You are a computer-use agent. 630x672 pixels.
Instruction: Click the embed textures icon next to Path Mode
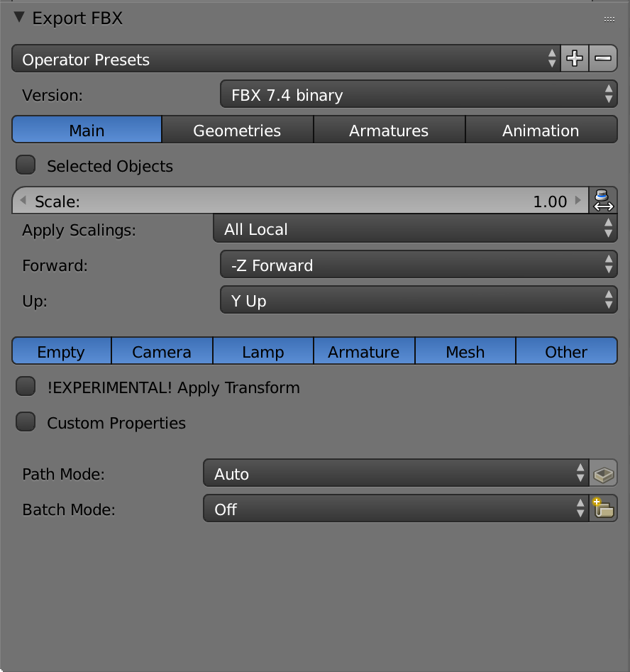click(x=604, y=473)
